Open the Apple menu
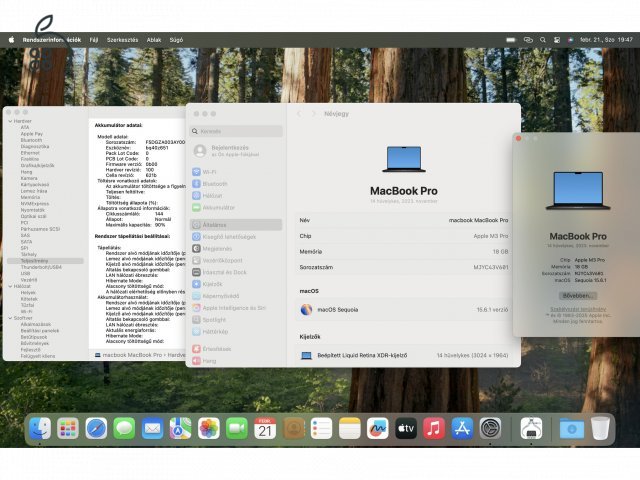Image resolution: width=640 pixels, height=480 pixels. tap(11, 40)
